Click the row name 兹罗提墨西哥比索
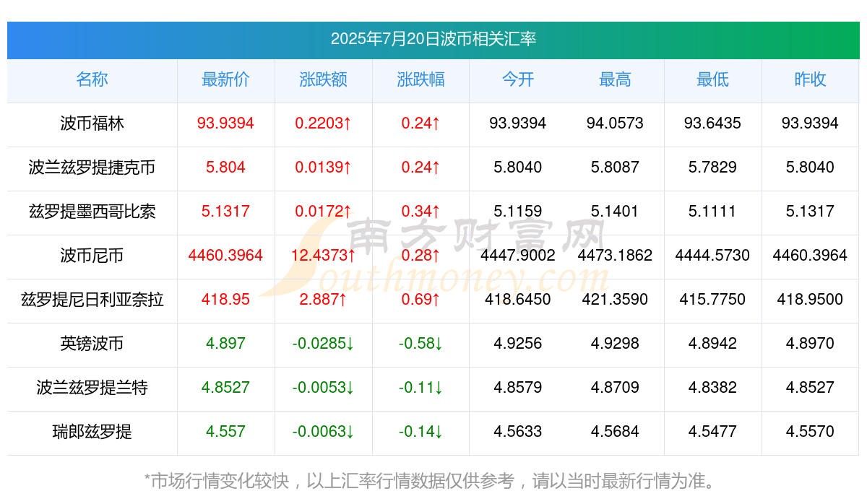The width and height of the screenshot is (867, 504). 92,212
